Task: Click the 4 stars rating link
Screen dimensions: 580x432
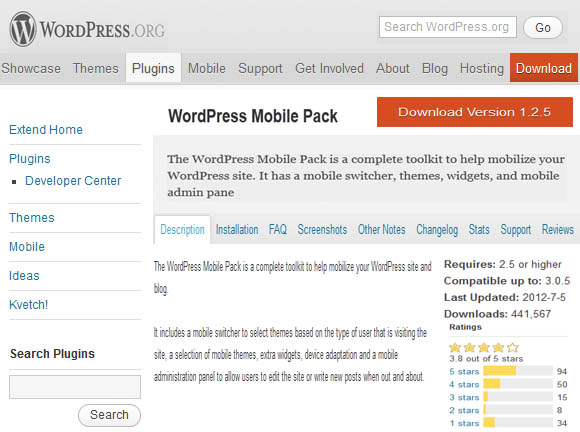Action: point(464,384)
